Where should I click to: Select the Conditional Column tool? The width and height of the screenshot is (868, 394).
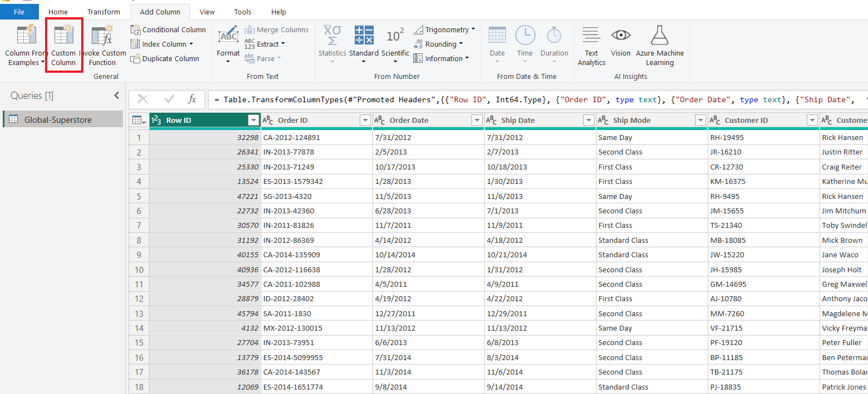coord(168,29)
